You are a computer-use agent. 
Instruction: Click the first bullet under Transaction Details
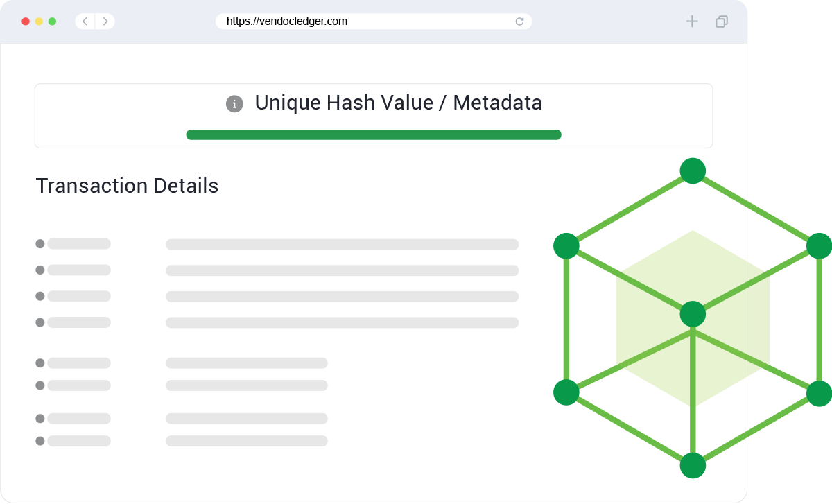tap(40, 244)
